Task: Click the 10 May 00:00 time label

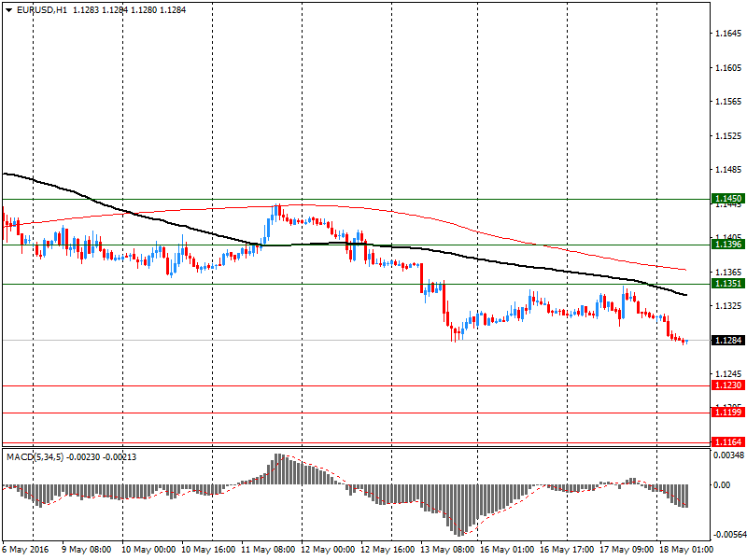Action: tap(148, 550)
